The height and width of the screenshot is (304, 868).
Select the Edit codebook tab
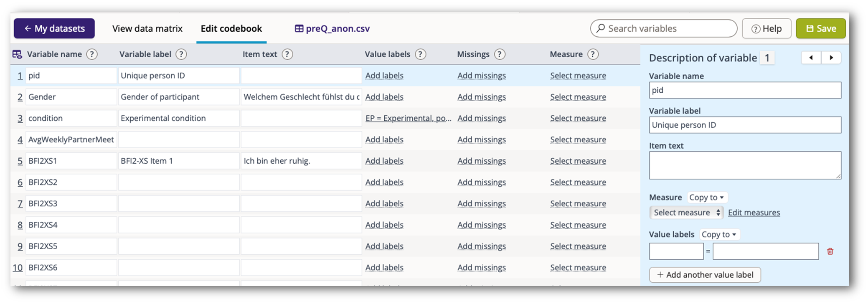tap(231, 28)
